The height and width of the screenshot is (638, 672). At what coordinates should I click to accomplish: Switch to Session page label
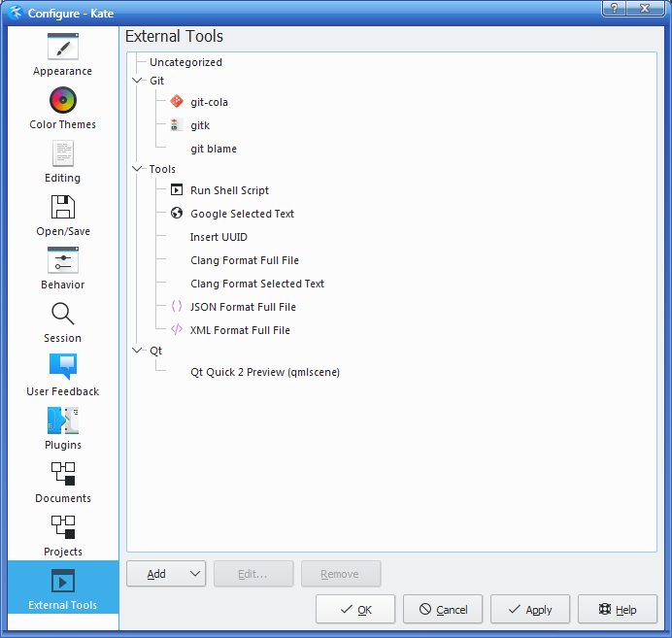pyautogui.click(x=62, y=338)
